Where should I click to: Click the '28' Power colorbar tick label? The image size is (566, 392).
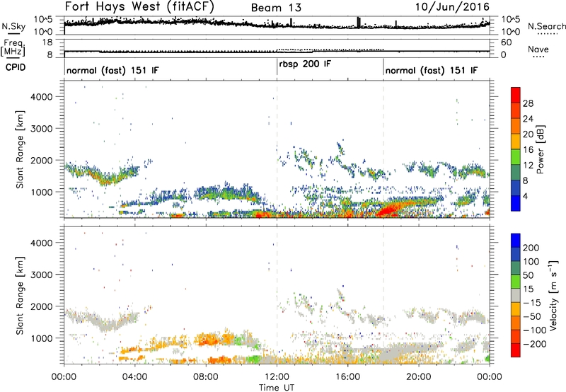pos(528,103)
